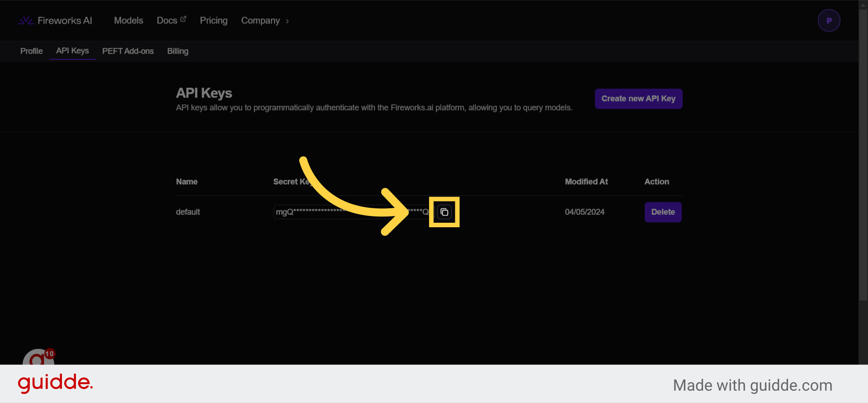
Task: Click the Name column header
Action: [187, 182]
